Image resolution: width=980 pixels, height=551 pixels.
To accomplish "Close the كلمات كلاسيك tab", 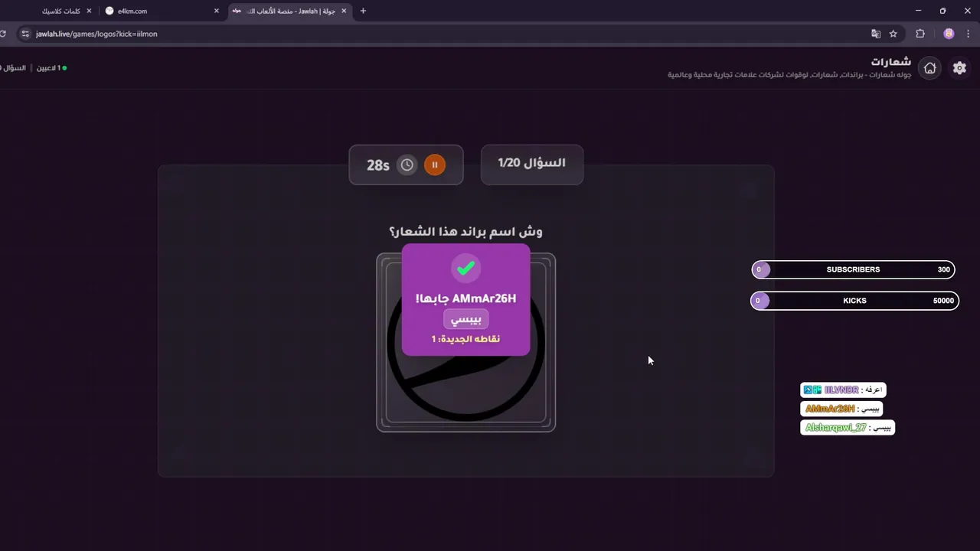I will click(89, 11).
